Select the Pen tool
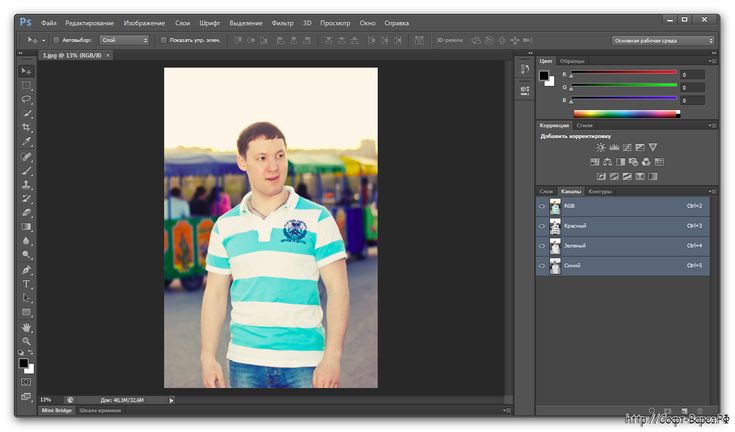Viewport: 735px width, 432px height. 27,270
